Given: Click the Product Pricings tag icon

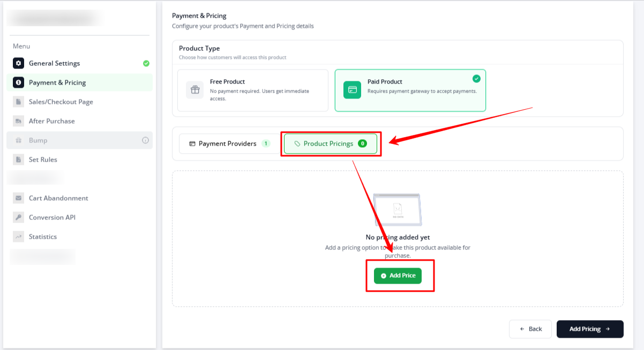Looking at the screenshot, I should 297,144.
